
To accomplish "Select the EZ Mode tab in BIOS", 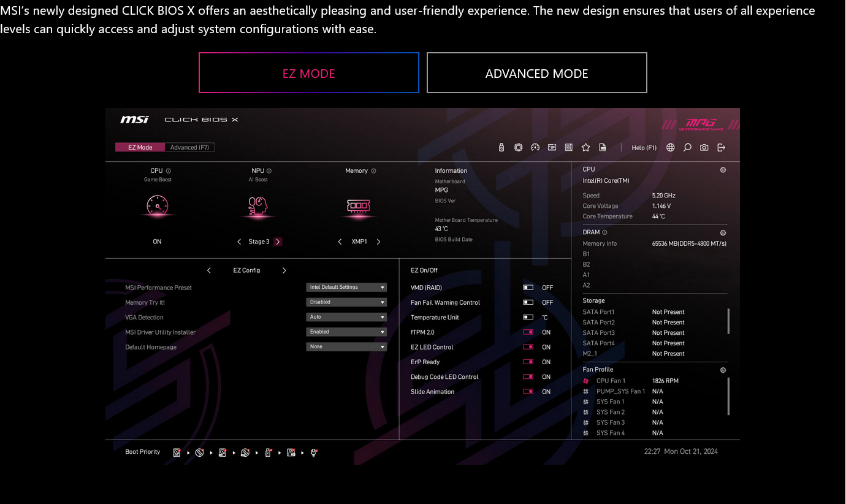I will click(x=140, y=147).
